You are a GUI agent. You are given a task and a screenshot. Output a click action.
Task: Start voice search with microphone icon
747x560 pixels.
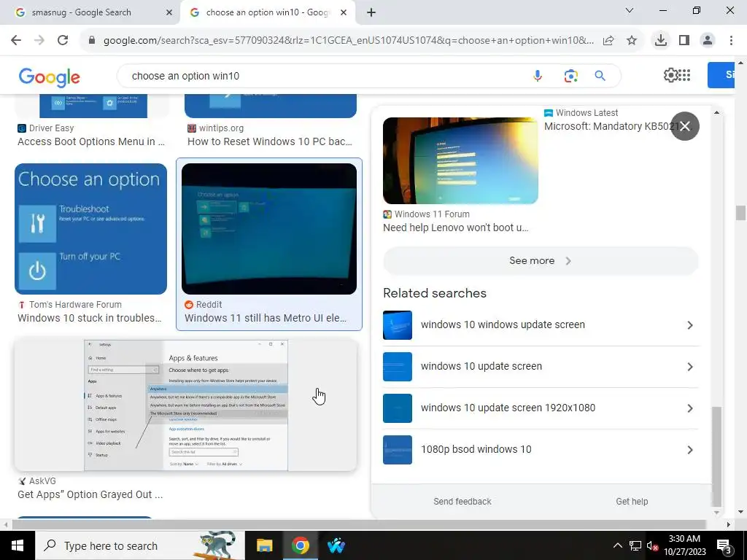538,76
